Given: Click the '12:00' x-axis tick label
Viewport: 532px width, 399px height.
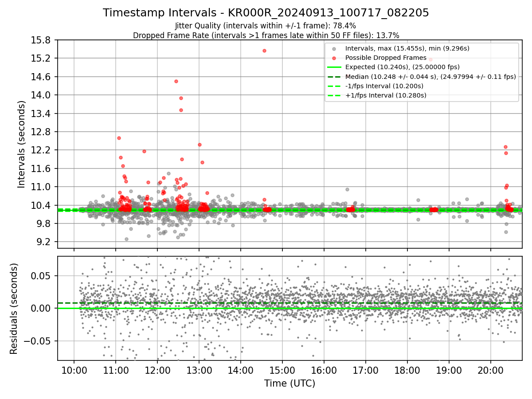Looking at the screenshot, I should 157,370.
